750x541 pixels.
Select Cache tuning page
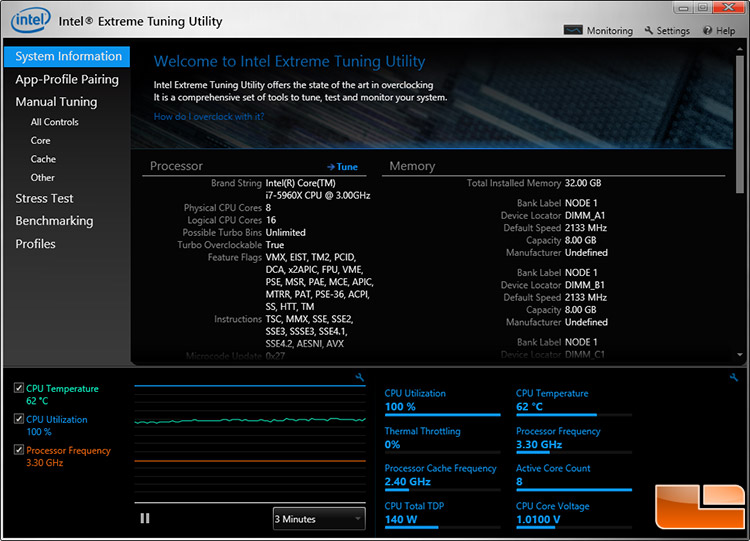pos(43,159)
